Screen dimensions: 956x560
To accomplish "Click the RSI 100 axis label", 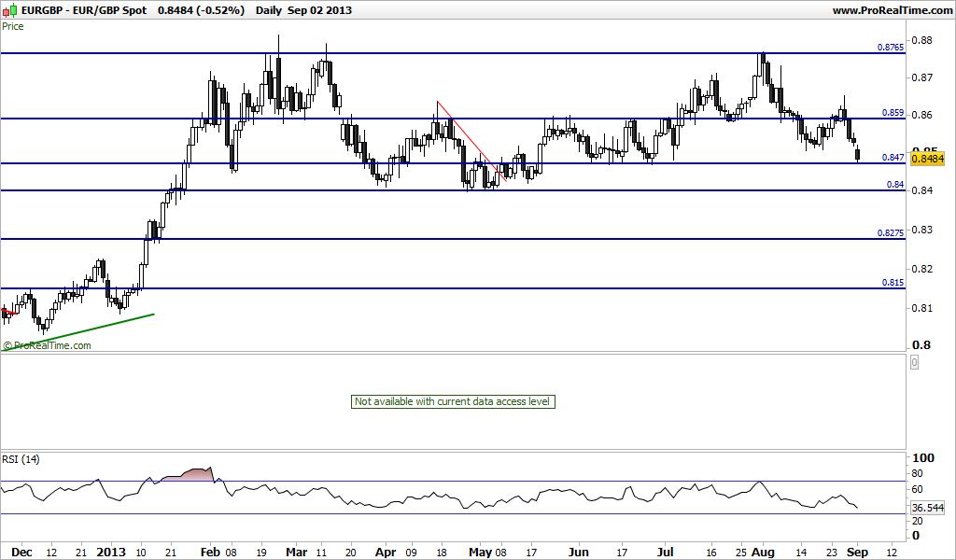I will [x=922, y=458].
